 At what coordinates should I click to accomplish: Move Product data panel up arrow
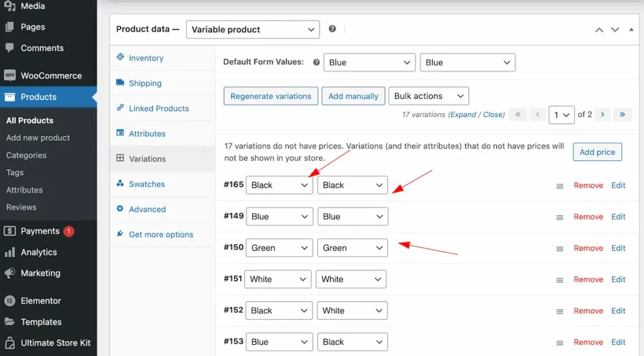click(599, 30)
